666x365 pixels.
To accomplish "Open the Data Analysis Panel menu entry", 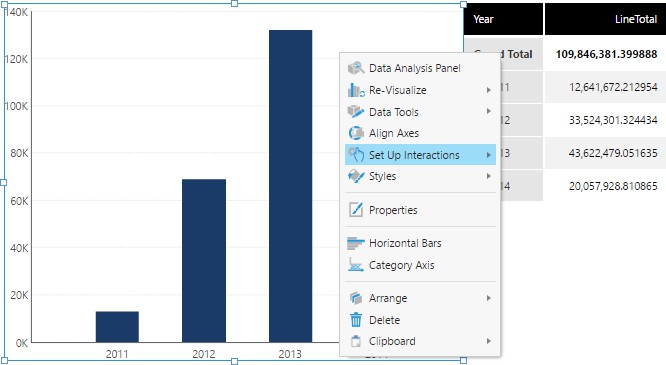I will click(x=420, y=68).
